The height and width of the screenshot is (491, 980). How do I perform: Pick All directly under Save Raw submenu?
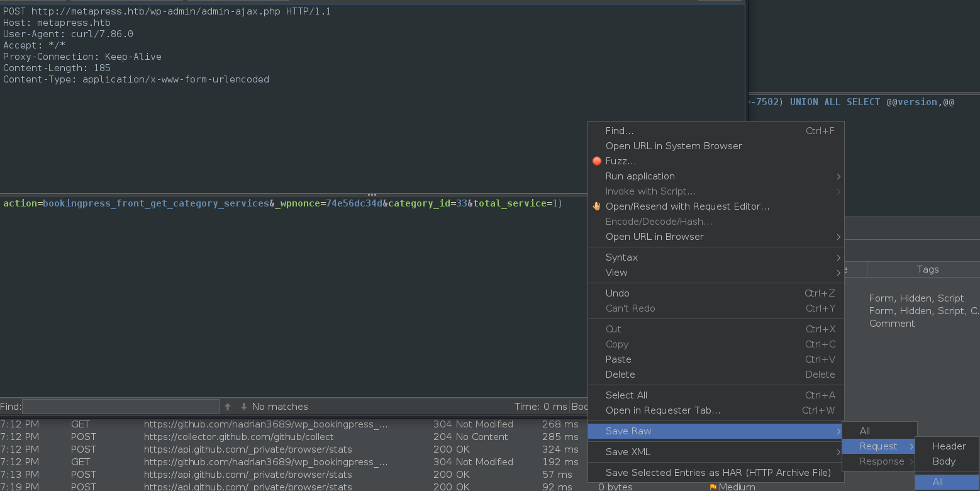tap(879, 431)
